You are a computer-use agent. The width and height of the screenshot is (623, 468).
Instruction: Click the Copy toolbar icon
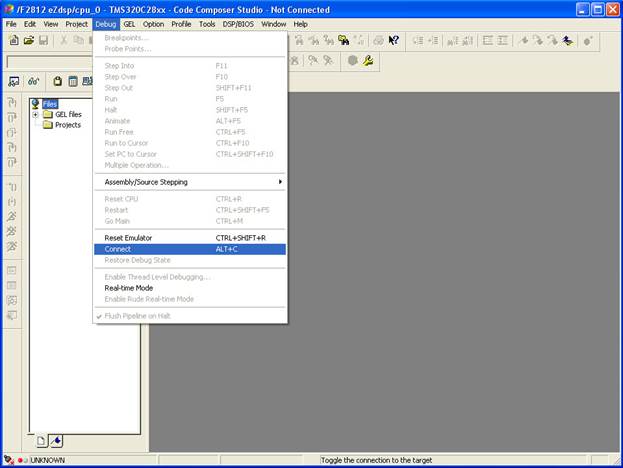(x=79, y=40)
